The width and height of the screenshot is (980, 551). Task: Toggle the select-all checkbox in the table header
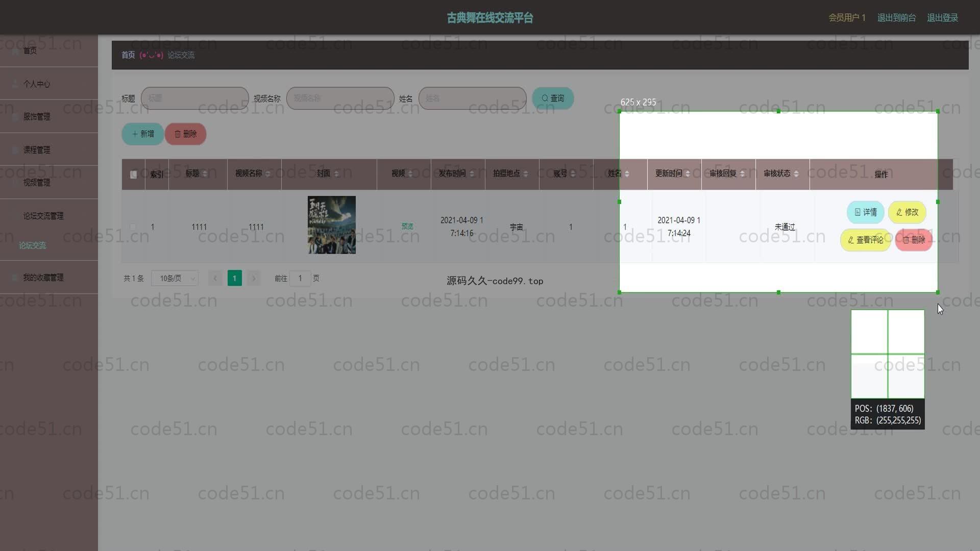pos(133,174)
